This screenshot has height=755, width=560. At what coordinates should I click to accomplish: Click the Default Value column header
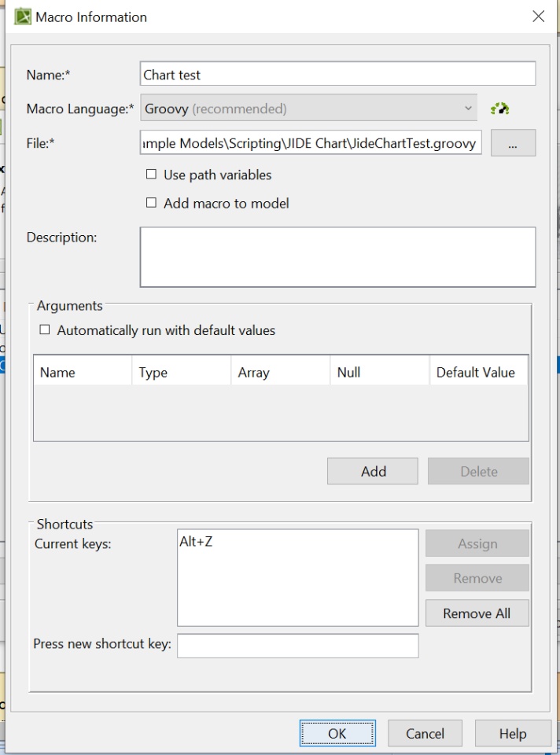click(x=476, y=373)
